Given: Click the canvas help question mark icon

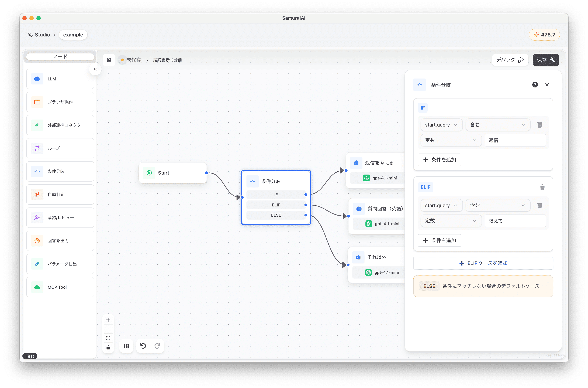Looking at the screenshot, I should click(x=109, y=60).
